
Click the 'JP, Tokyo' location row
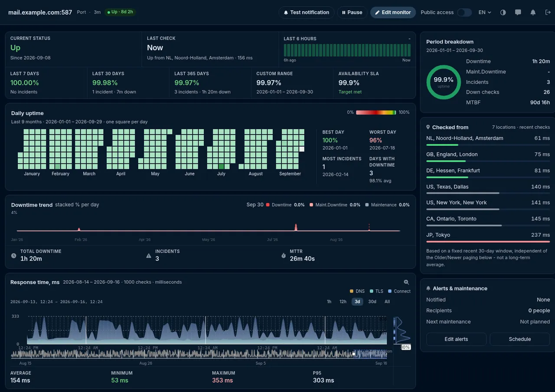(x=488, y=237)
